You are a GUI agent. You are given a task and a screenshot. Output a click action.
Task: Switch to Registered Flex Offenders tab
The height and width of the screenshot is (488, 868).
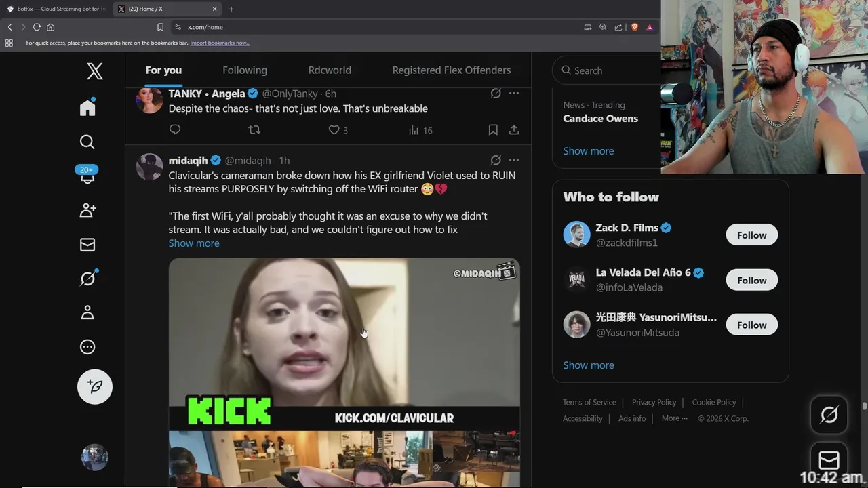pos(452,70)
